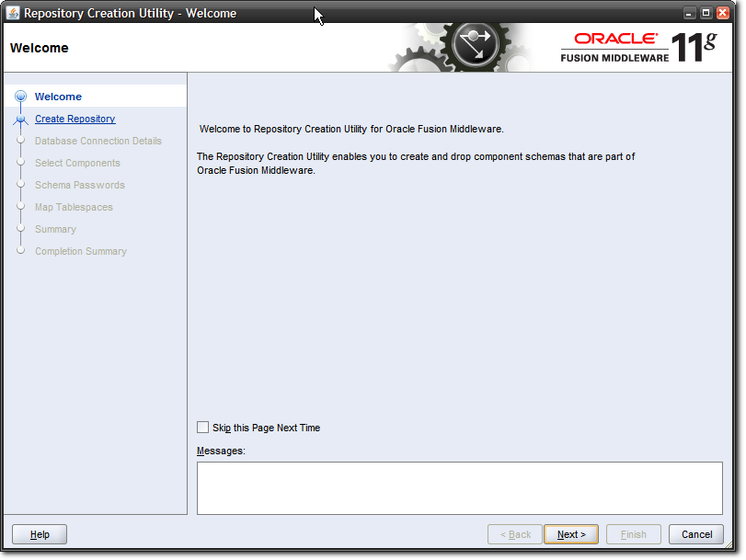Maximize the Repository Creation Utility window
Viewport: 746px width, 560px height.
tap(706, 13)
